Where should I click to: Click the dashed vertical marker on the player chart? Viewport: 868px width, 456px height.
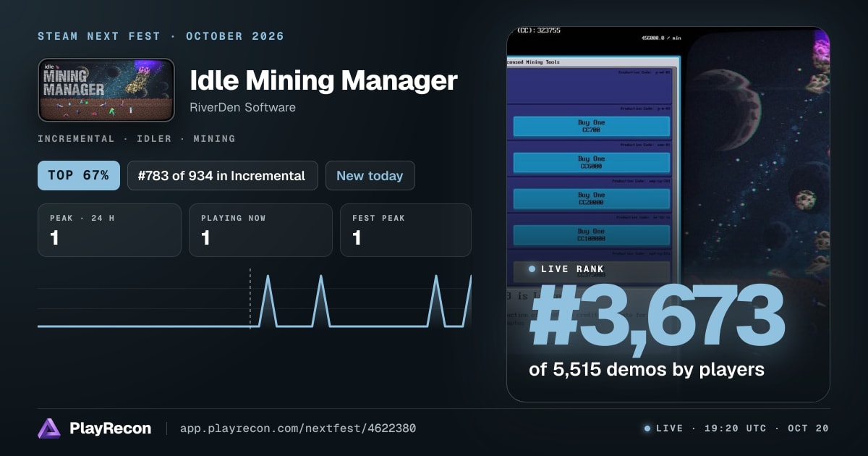pyautogui.click(x=250, y=298)
